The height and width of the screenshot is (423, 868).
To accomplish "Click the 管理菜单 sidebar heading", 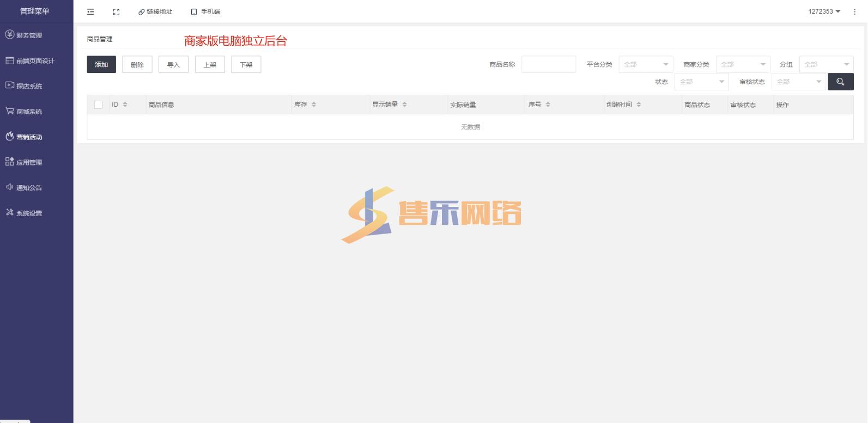I will pos(35,11).
